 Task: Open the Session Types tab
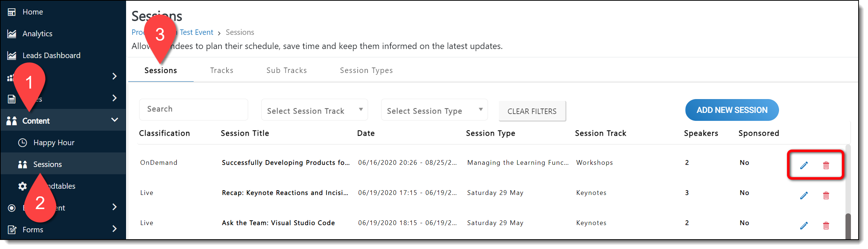click(x=366, y=70)
